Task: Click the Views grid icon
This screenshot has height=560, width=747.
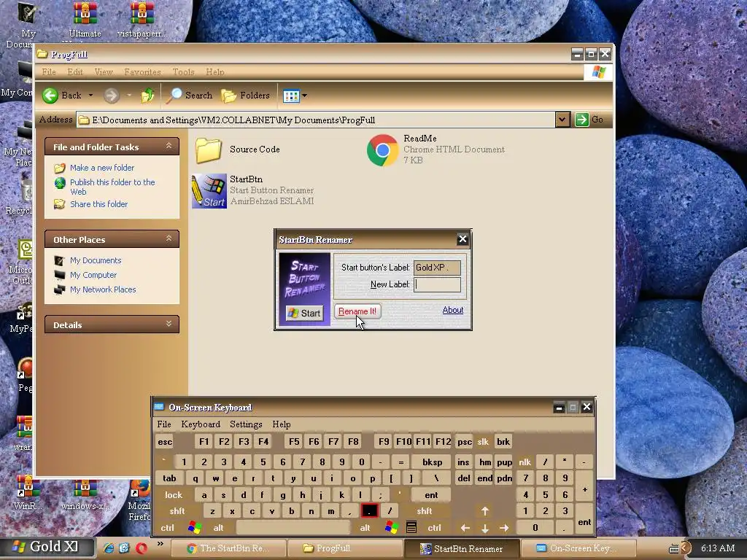Action: tap(291, 96)
